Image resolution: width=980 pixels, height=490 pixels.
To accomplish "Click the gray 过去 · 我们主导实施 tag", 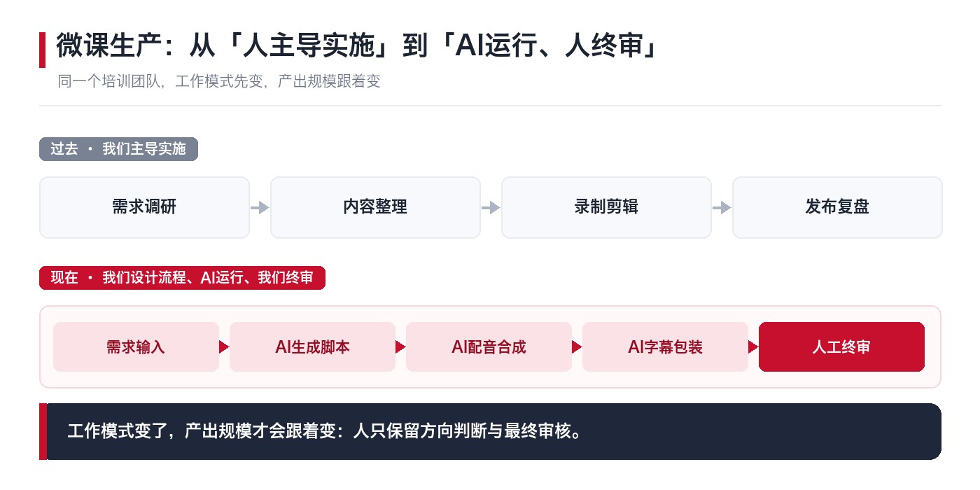I will tap(118, 149).
